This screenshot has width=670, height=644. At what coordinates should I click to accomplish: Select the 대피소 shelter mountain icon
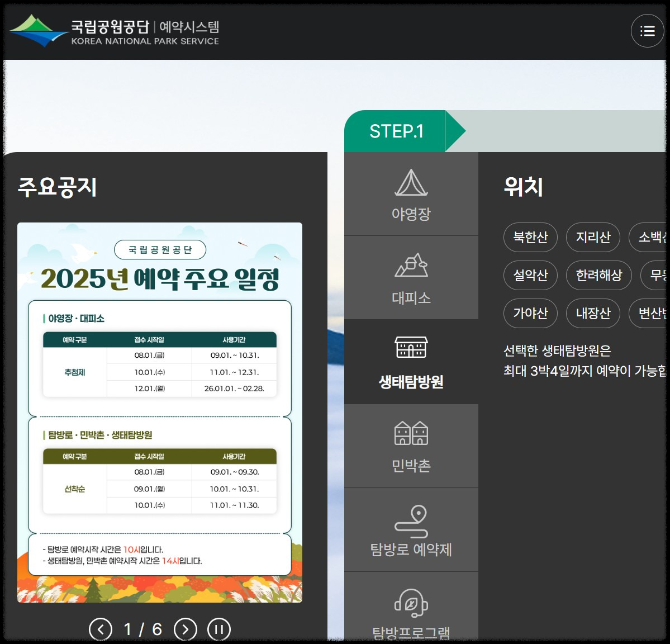point(411,265)
